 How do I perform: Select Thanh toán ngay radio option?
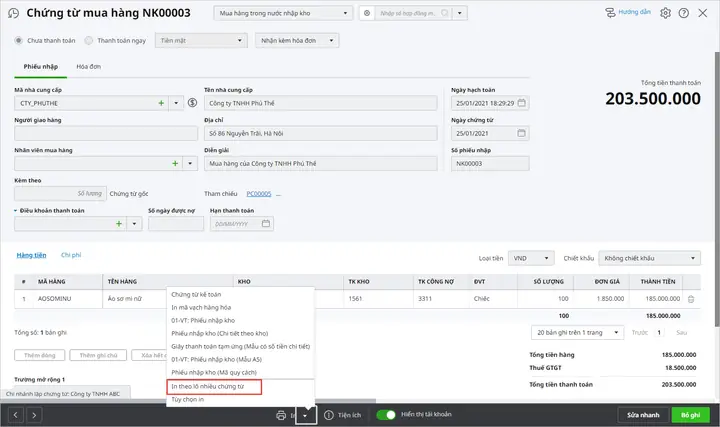pos(89,40)
